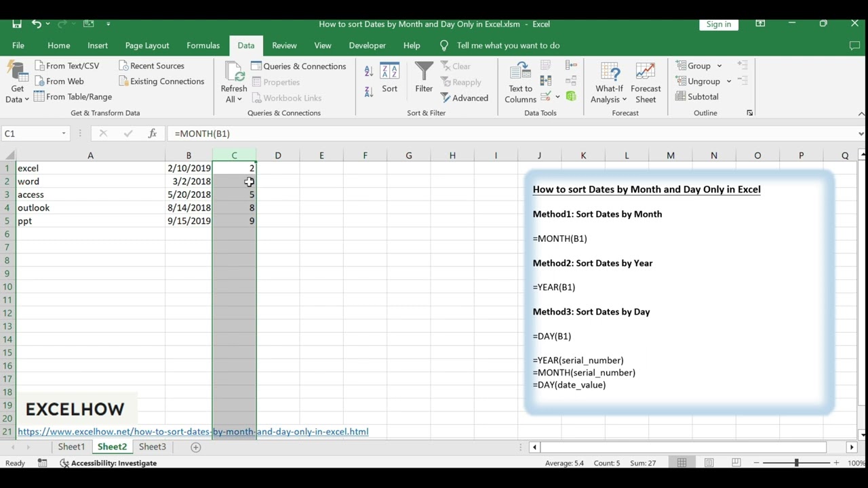
Task: Open Ribbon Display Options icon
Action: 760,24
